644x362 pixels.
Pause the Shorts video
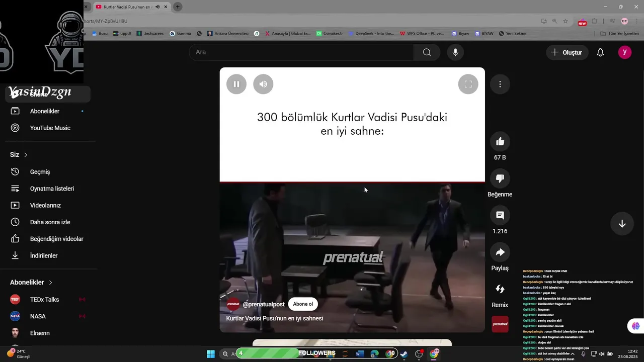tap(236, 84)
